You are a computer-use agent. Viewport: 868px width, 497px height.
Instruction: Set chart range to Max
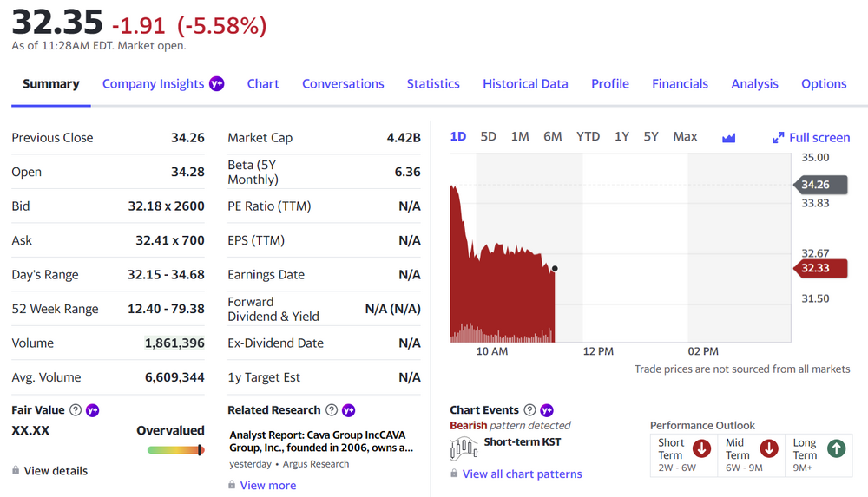coord(685,136)
